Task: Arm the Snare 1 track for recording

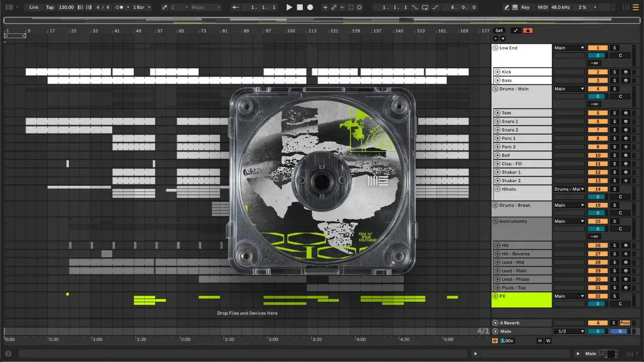Action: pyautogui.click(x=626, y=122)
